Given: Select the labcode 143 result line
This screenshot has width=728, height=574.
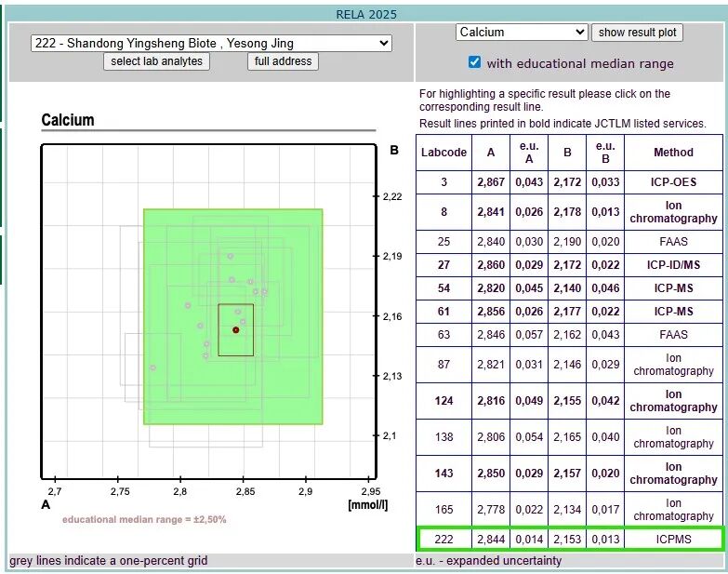Looking at the screenshot, I should coord(569,473).
